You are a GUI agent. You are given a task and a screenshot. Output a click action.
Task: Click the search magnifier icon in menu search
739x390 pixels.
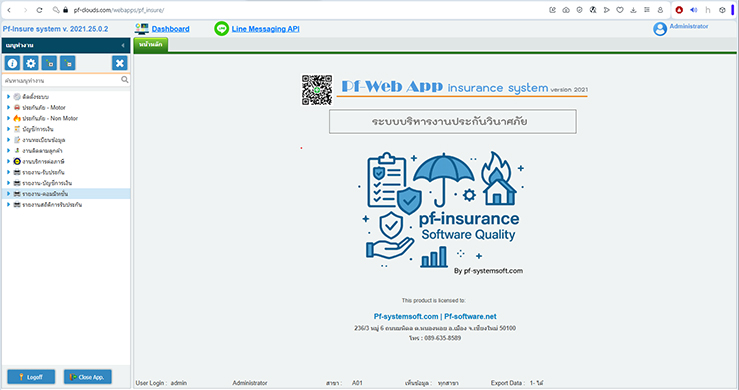coord(124,80)
